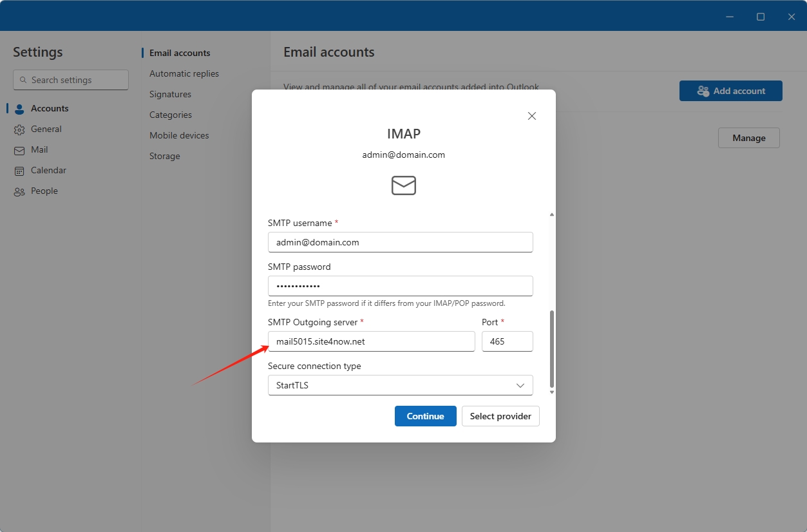Screen dimensions: 807x532
Task: Open the Automatic replies section
Action: pyautogui.click(x=184, y=73)
